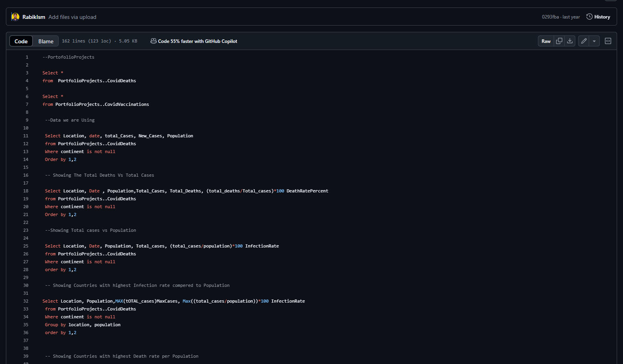Open the RabikIsm author profile link

(x=34, y=17)
